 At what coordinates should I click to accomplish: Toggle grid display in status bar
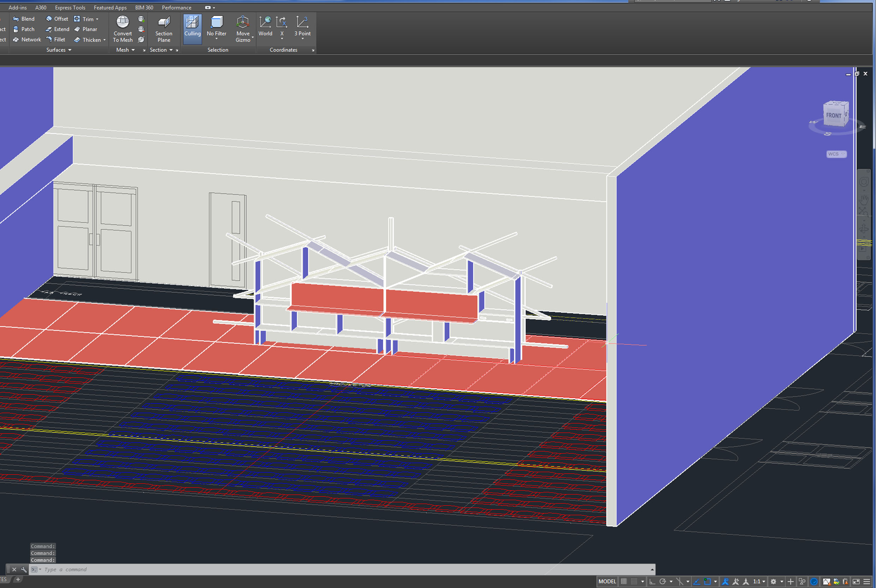[x=624, y=581]
